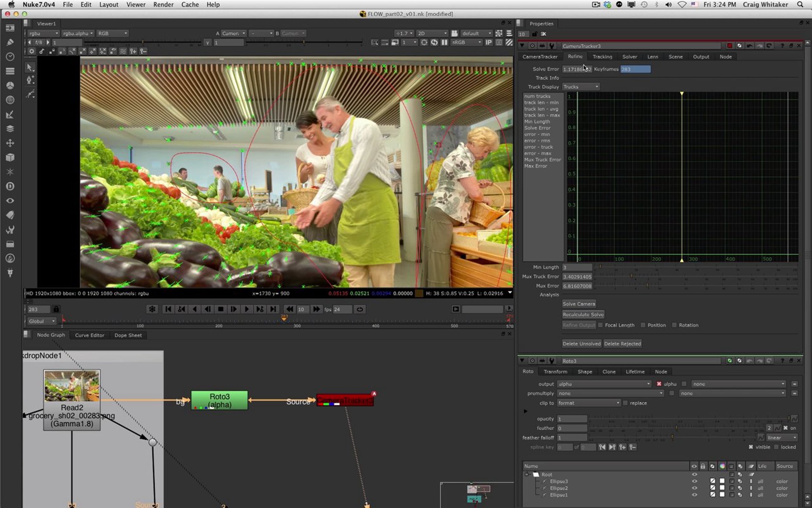Open the Track Display dropdown

tap(581, 87)
